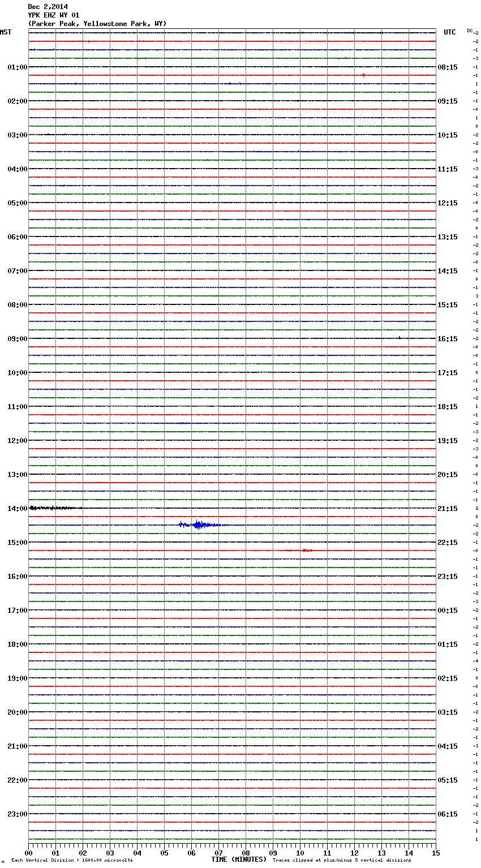The image size is (481, 868).
Task: Click the '(Parker Peak, Yellowstone Park, WY)' location label
Action: pos(97,24)
